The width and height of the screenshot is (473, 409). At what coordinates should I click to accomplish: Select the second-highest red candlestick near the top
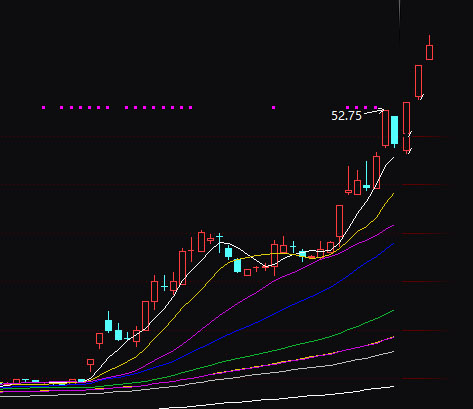pyautogui.click(x=418, y=81)
